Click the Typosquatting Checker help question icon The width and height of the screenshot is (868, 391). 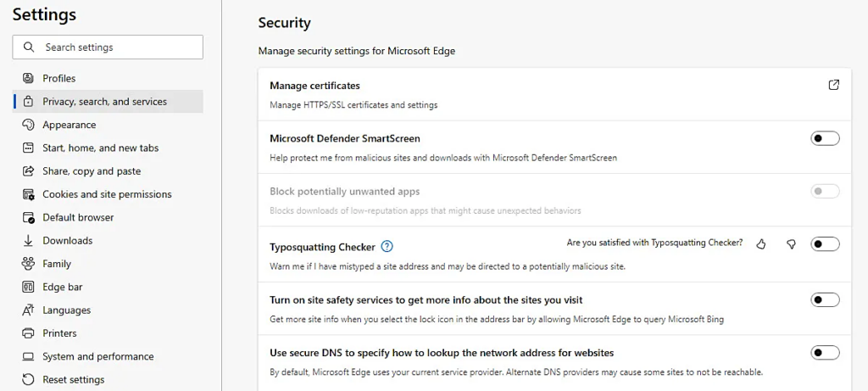(x=387, y=247)
